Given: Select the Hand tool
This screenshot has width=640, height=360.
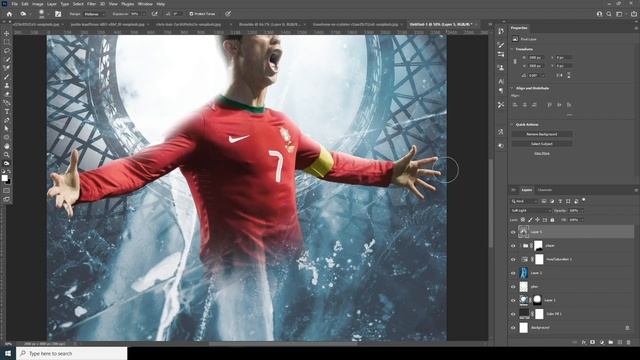Looking at the screenshot, I should point(7,146).
